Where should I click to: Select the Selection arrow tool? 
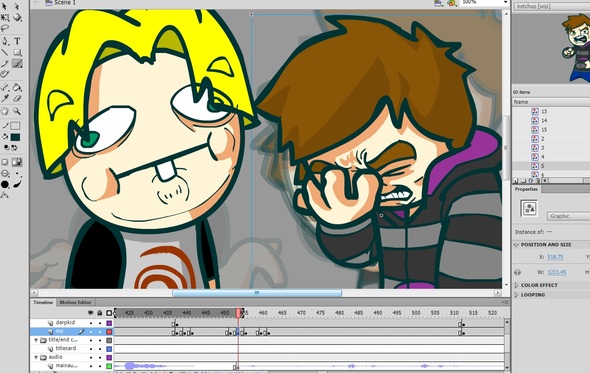5,6
